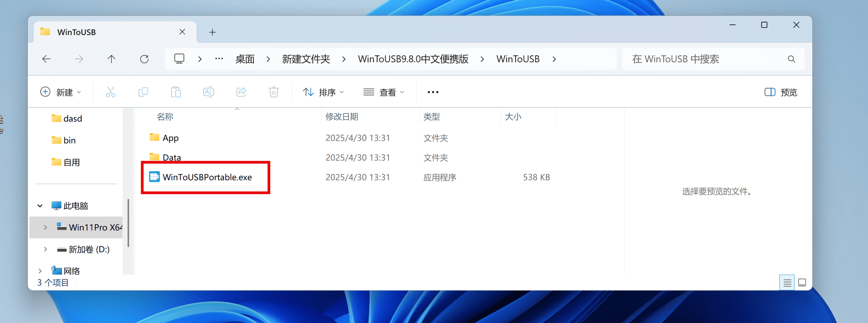Toggle the 预览 preview pane
Screen dimensions: 868x323
click(x=781, y=92)
